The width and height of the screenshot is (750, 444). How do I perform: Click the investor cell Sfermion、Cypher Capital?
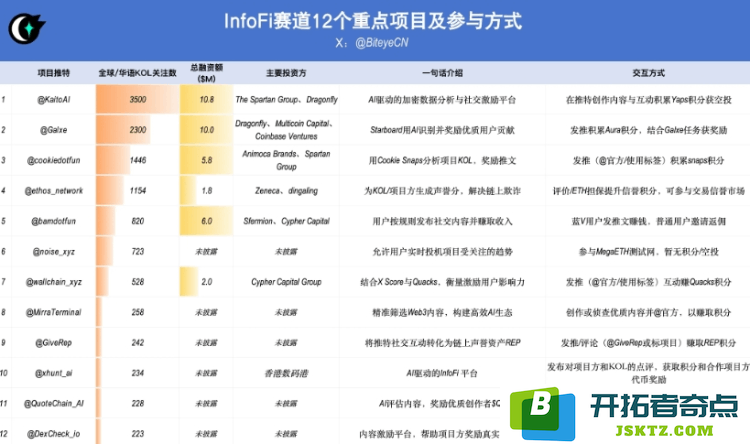(286, 221)
